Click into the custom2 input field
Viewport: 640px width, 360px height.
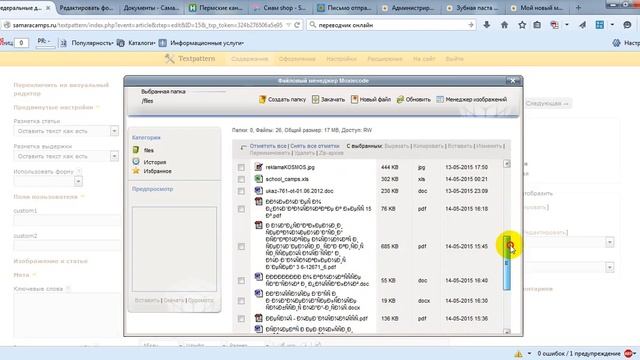[x=67, y=246]
